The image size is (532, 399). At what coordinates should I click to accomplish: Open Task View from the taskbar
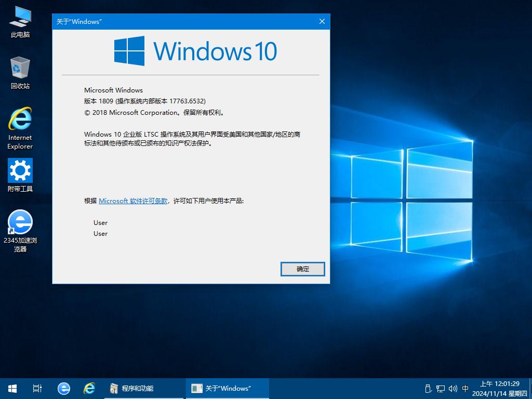[x=37, y=389]
